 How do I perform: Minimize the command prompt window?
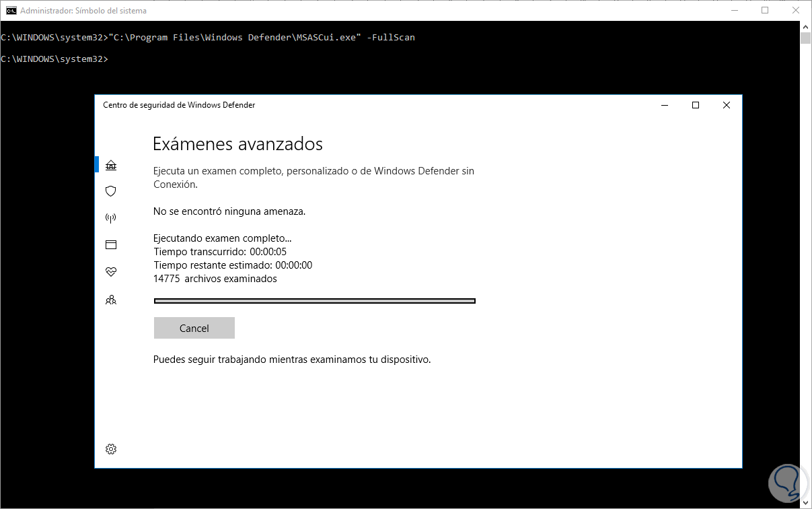734,10
